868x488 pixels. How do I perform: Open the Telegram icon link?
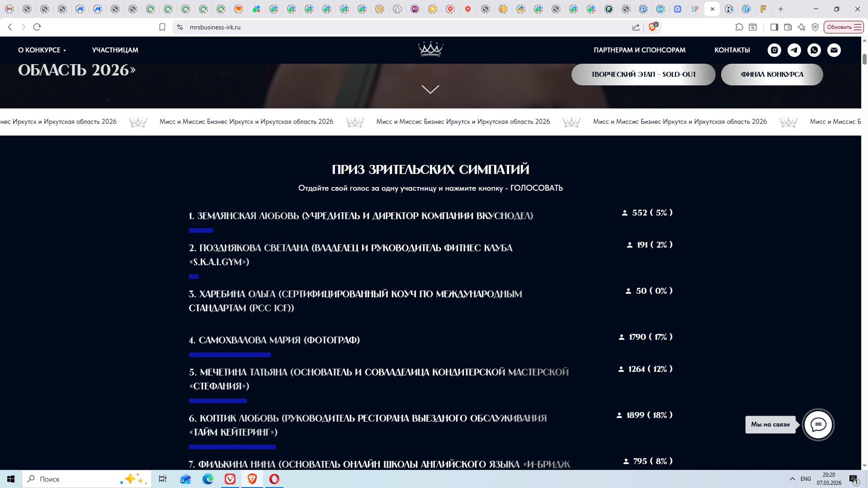pos(794,50)
